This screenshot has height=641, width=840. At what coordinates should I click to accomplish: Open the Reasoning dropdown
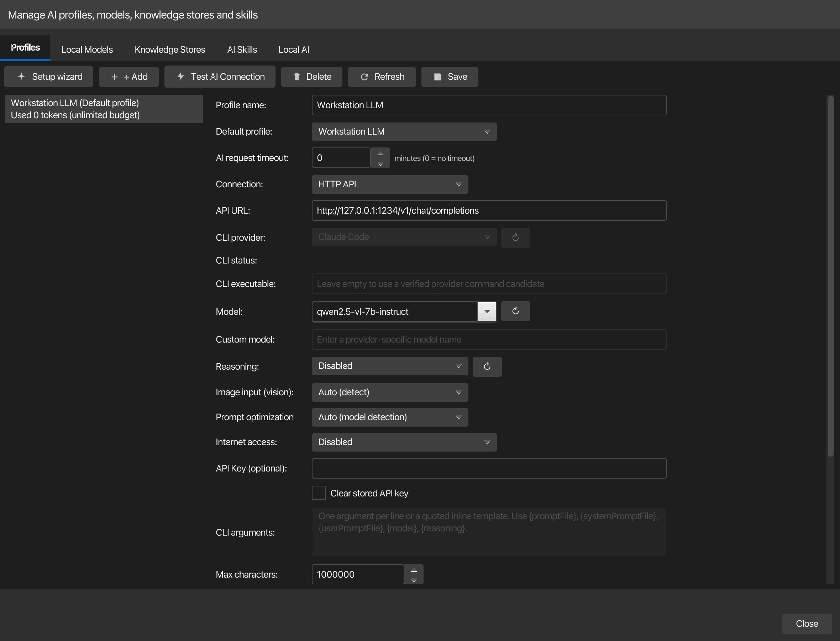point(390,366)
